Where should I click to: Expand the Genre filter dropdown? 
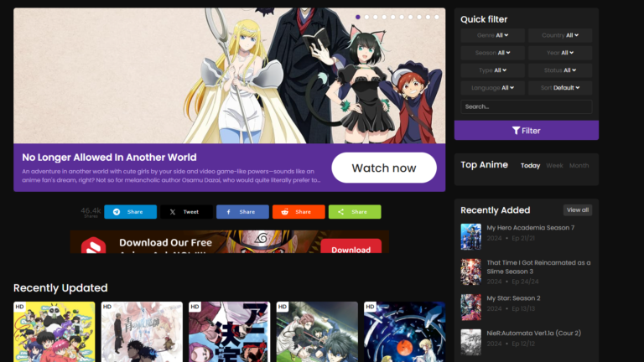tap(492, 35)
